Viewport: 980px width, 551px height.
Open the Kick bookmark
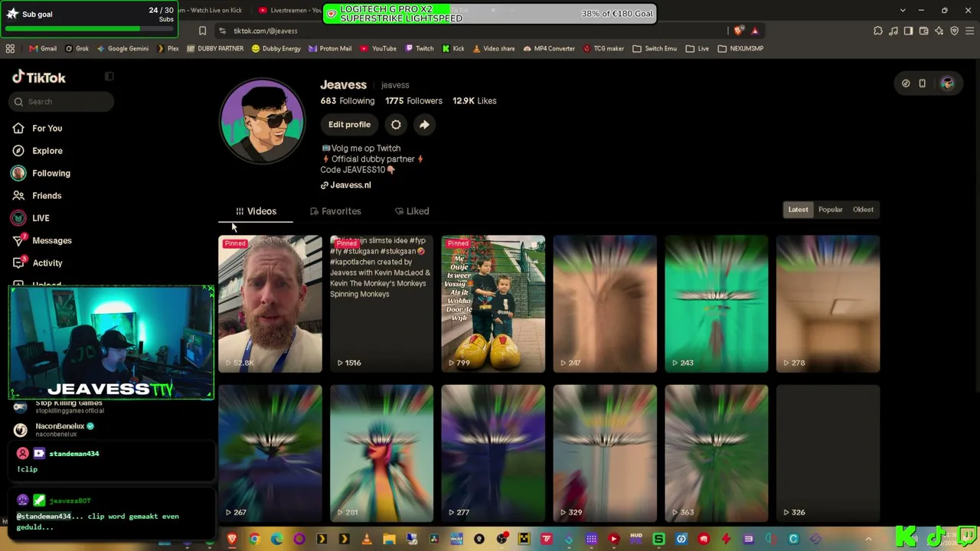point(453,48)
